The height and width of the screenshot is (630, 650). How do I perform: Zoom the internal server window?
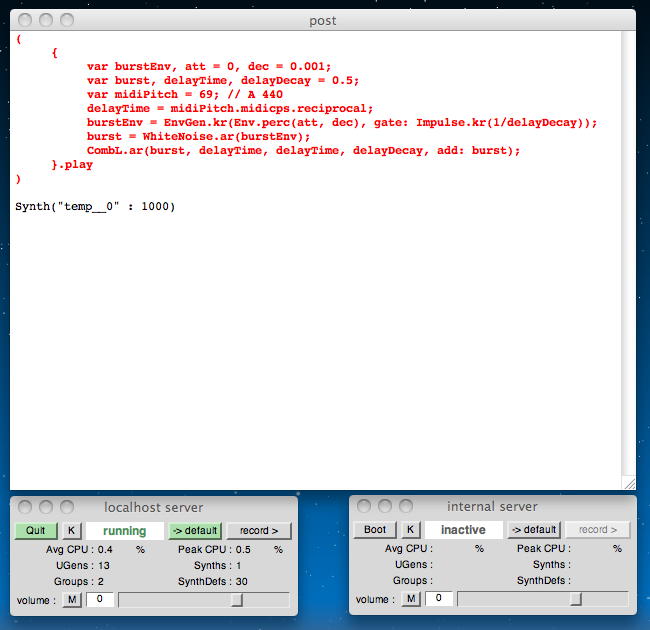(x=406, y=506)
